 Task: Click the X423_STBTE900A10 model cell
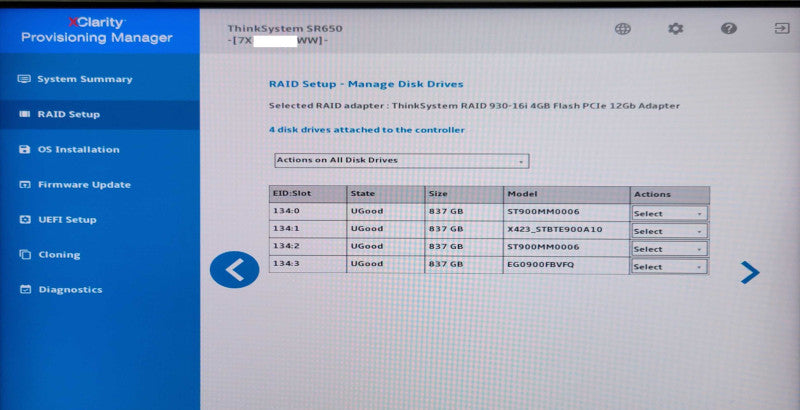[566, 229]
